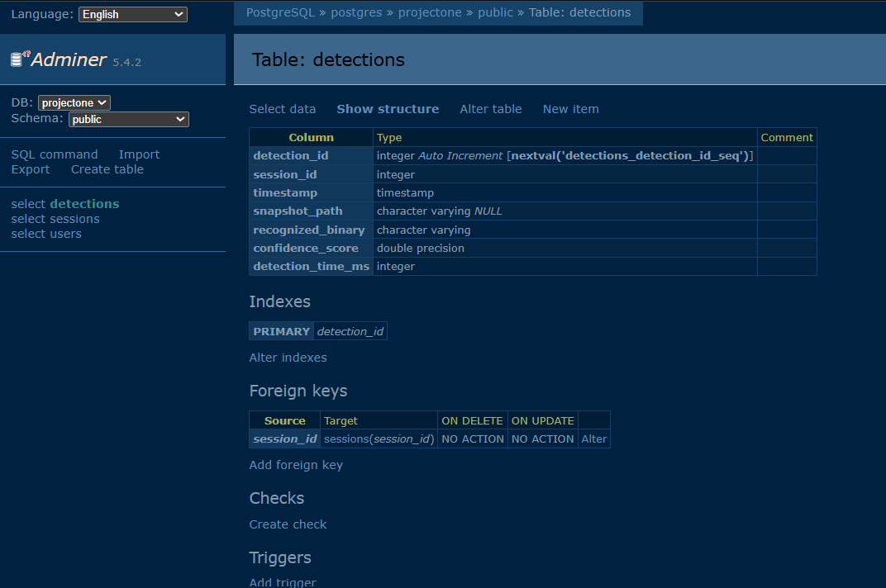
Task: Open sessions target table link
Action: coord(345,439)
